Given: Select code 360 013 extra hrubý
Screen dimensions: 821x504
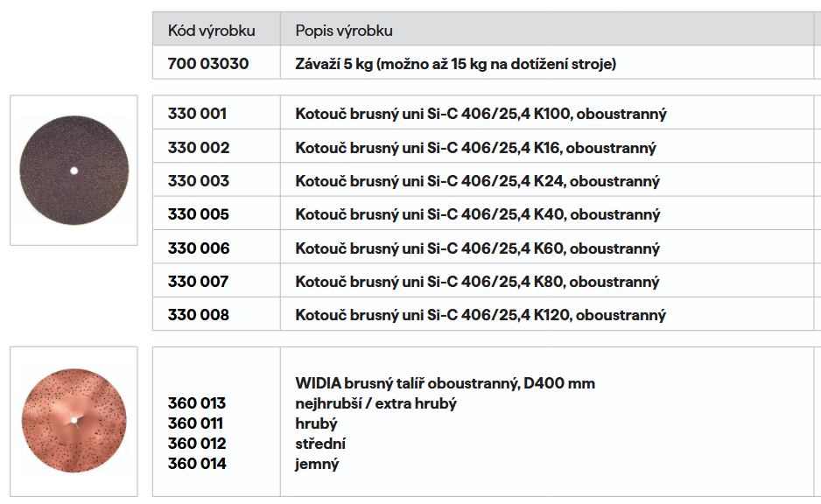Looking at the screenshot, I should (x=197, y=403).
